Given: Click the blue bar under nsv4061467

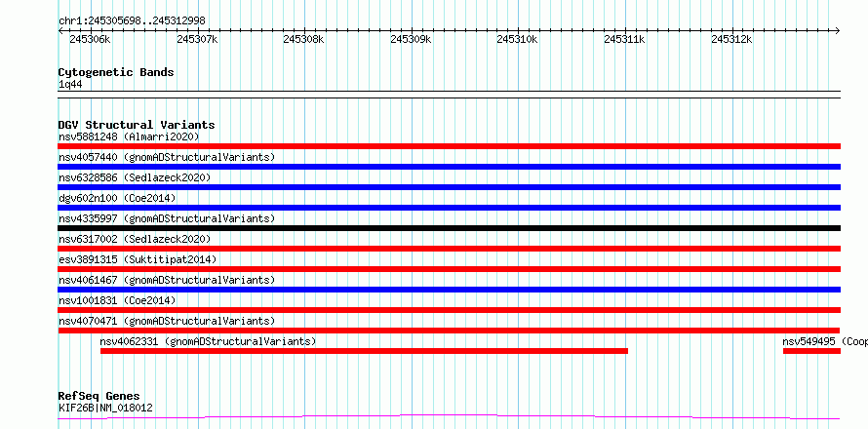Looking at the screenshot, I should 450,290.
